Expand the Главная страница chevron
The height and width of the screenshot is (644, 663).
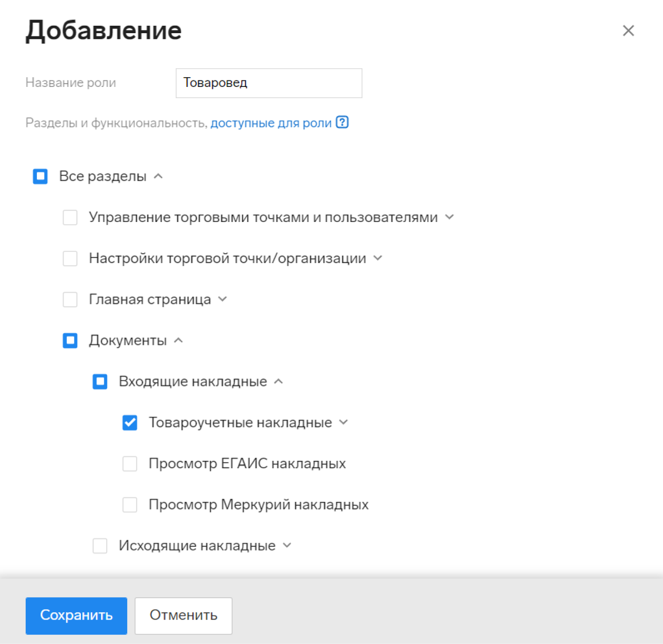click(223, 299)
